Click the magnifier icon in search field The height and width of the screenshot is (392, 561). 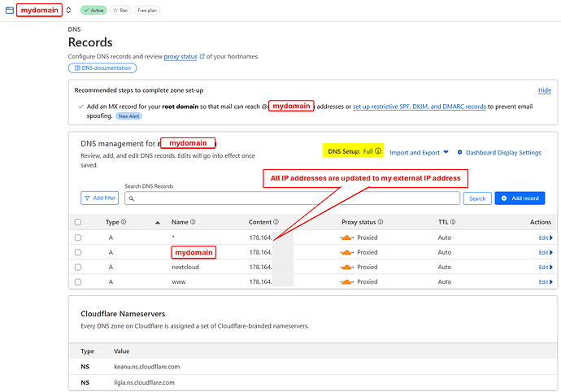(x=132, y=198)
